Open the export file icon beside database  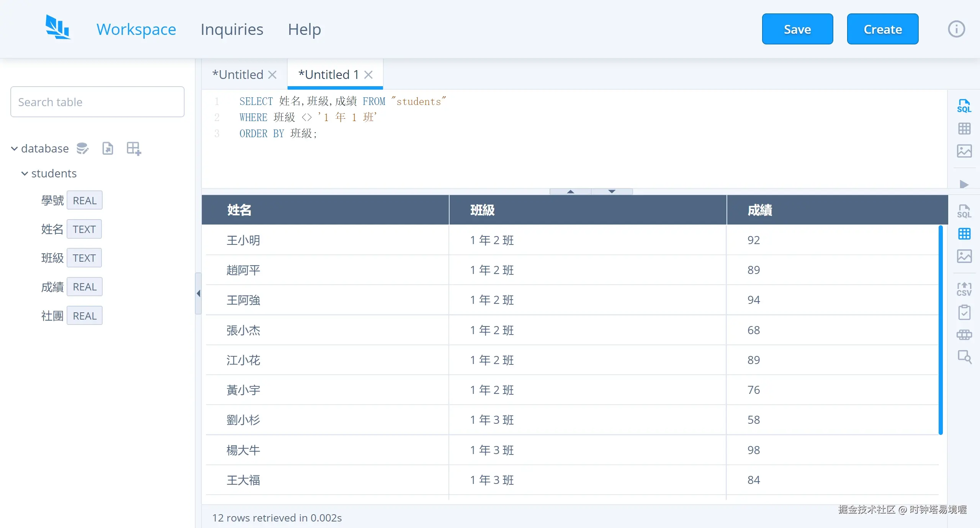pos(108,148)
